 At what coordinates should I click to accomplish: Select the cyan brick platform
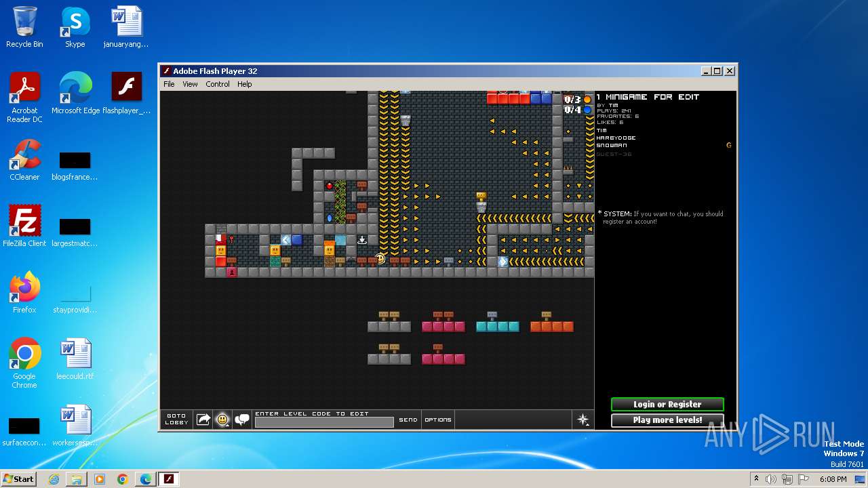point(498,327)
